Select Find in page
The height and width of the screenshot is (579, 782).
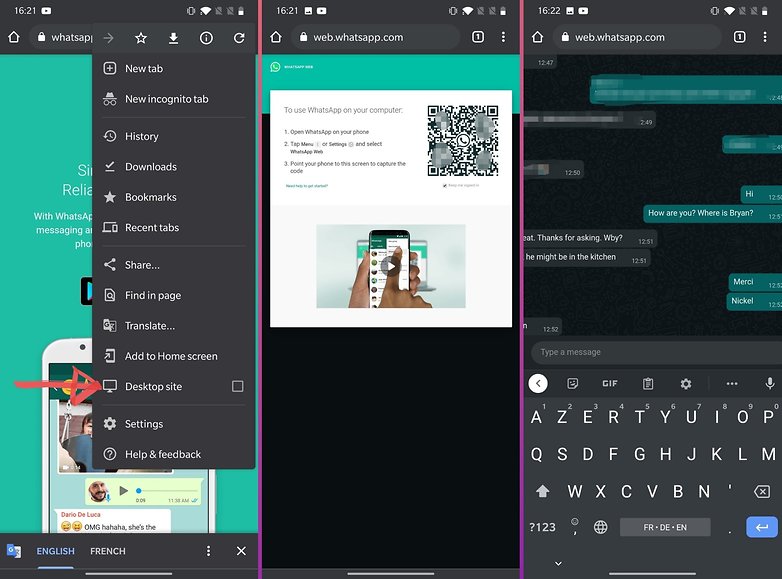click(174, 295)
